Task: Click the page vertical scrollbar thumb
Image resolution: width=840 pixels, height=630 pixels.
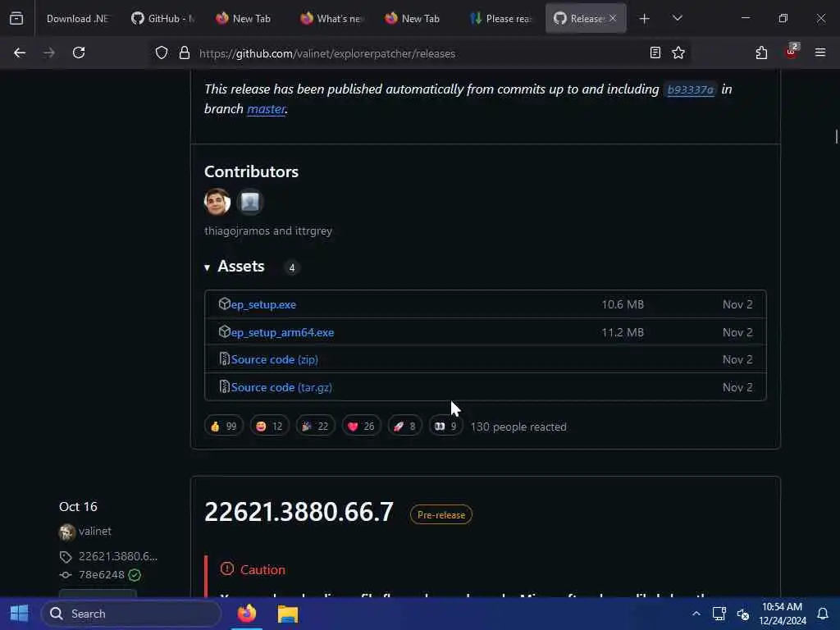Action: tap(836, 137)
